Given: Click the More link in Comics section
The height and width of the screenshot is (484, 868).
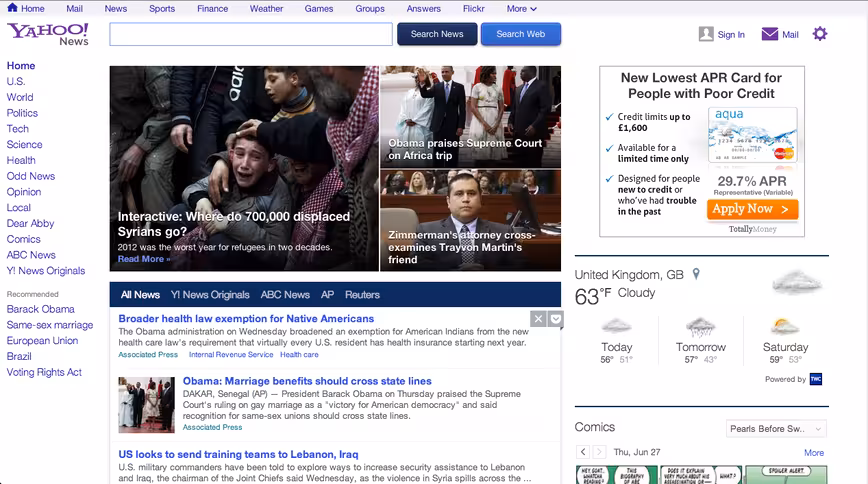Looking at the screenshot, I should point(814,452).
